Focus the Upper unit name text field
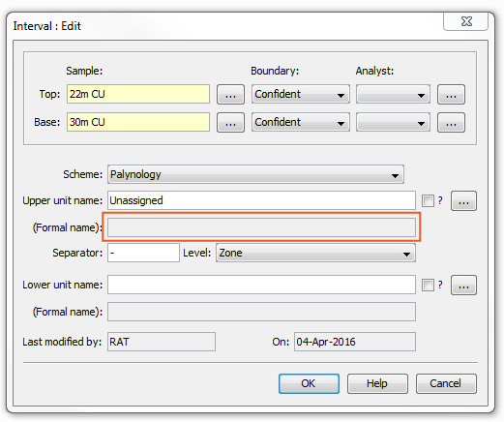This screenshot has width=504, height=422. coord(261,200)
